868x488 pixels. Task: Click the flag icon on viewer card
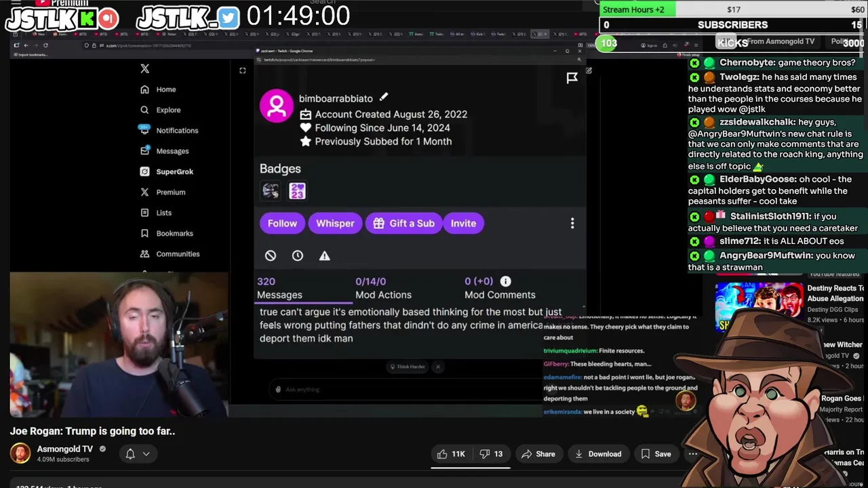coord(572,78)
